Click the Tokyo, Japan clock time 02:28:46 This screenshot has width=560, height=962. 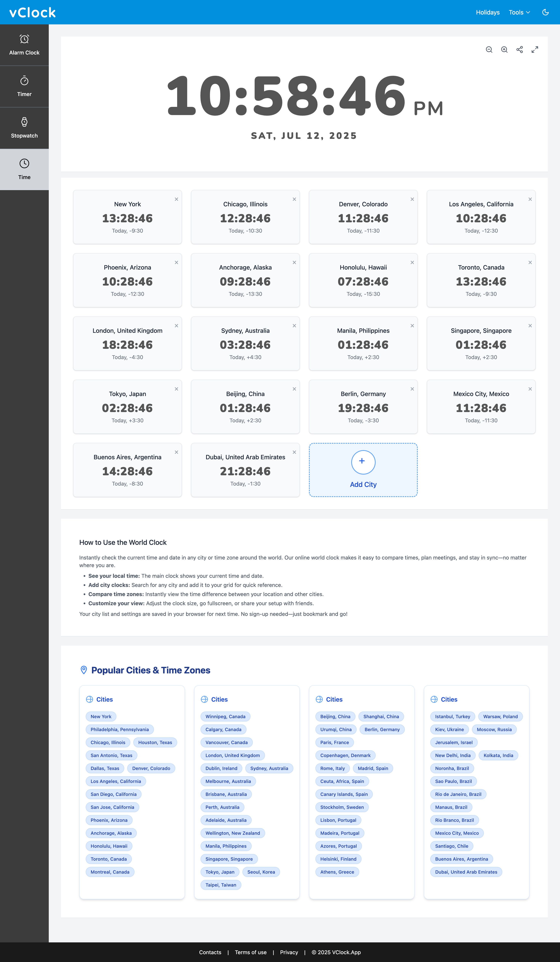point(127,408)
